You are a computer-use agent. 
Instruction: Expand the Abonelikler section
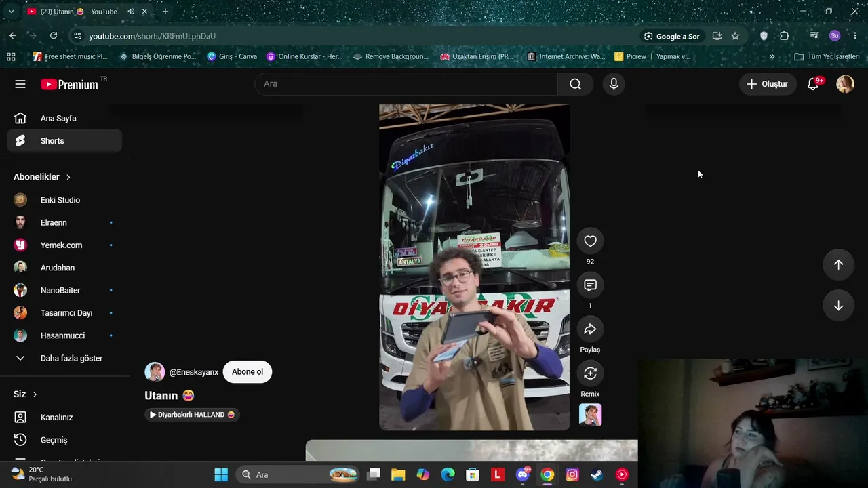[42, 177]
